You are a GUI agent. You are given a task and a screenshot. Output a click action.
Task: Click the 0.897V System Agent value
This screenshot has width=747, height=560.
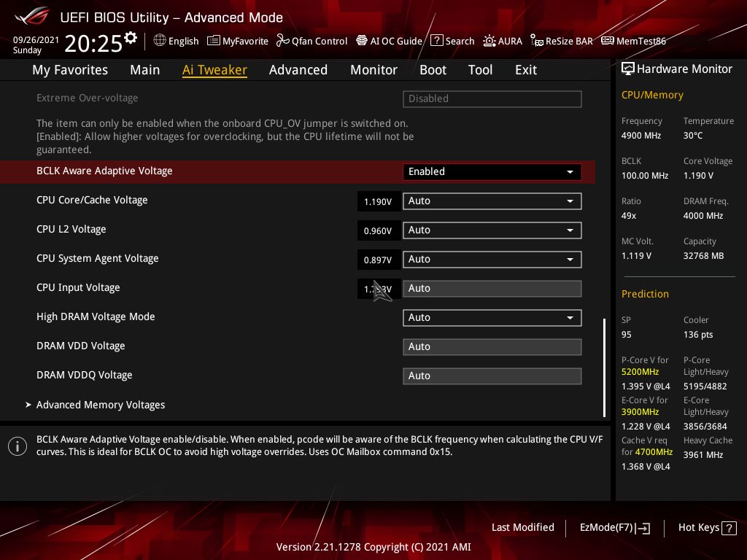tap(379, 260)
